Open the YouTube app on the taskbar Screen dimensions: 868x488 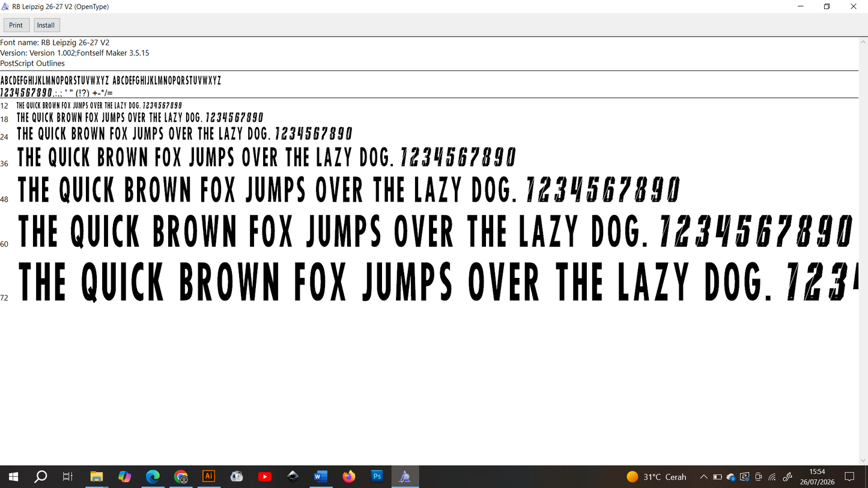pyautogui.click(x=264, y=477)
